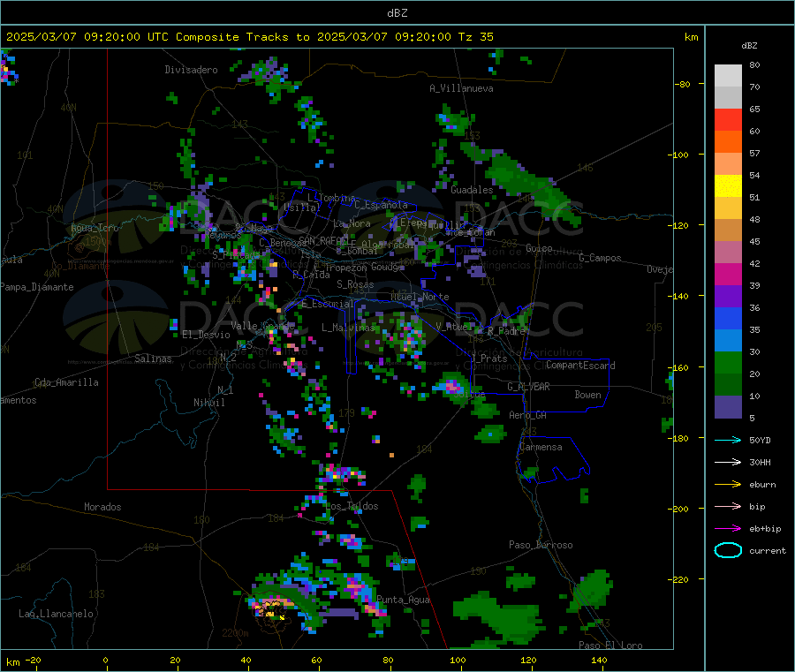Click the Los_Toldos map label
This screenshot has height=672, width=795.
[x=352, y=506]
